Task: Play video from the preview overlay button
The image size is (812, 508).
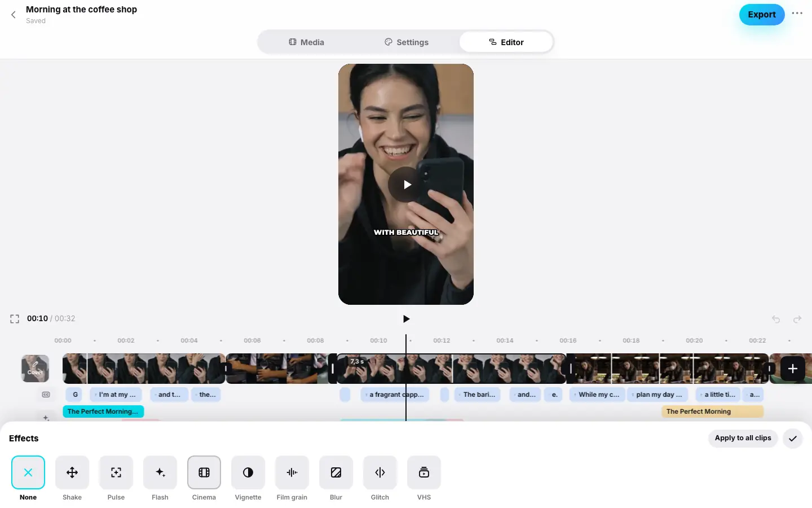Action: coord(406,185)
